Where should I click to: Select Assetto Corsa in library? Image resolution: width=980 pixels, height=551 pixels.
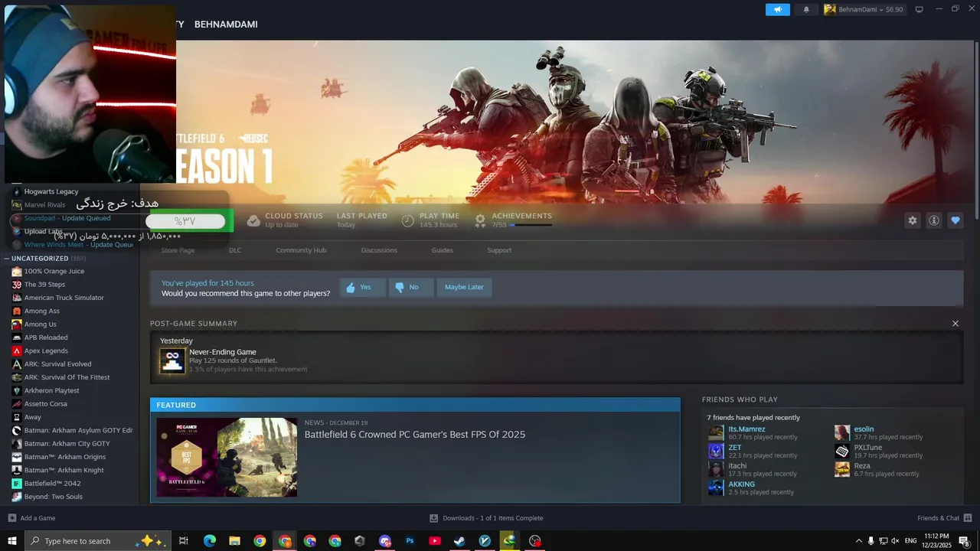tap(45, 404)
